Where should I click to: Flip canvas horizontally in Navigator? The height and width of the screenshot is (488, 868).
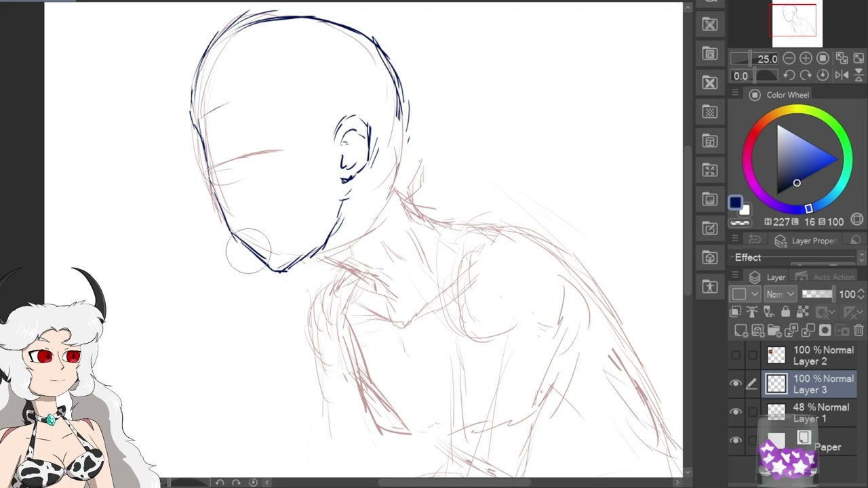(842, 75)
